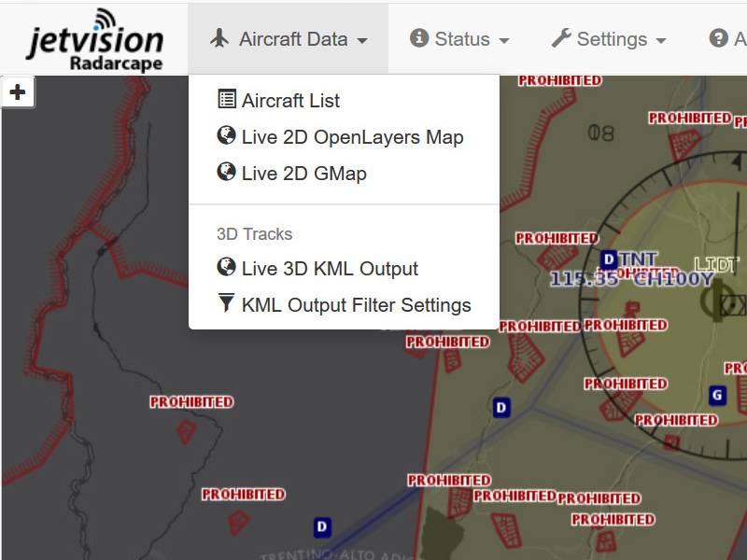Screen dimensions: 747x560
Task: Expand the Settings dropdown caret
Action: [x=661, y=41]
